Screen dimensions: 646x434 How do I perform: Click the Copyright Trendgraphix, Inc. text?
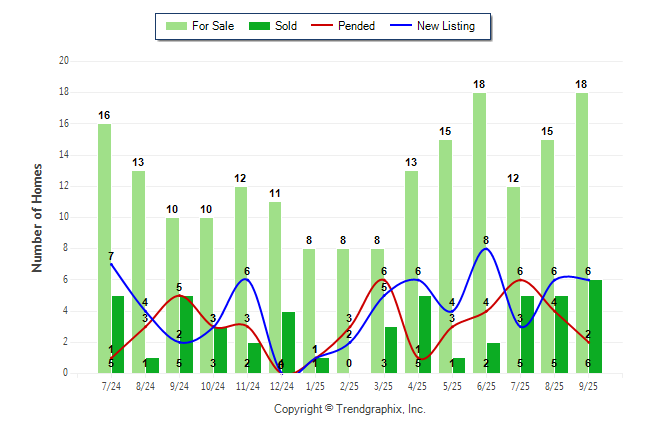tap(349, 410)
